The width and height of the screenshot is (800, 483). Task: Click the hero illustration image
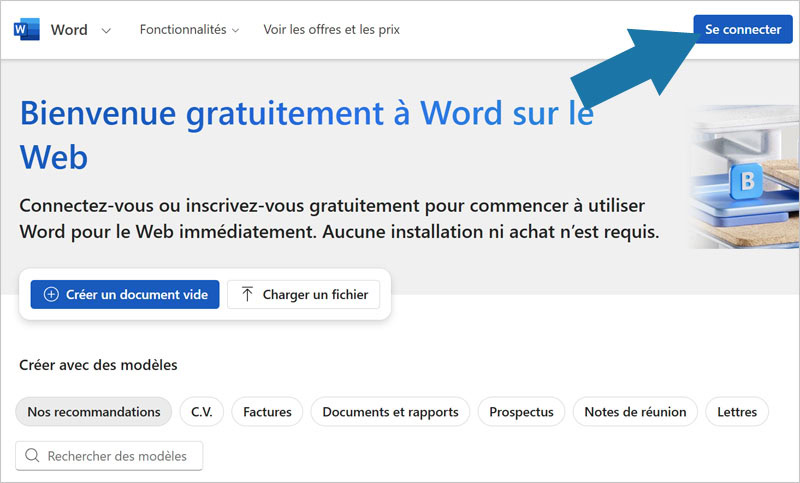point(743,178)
